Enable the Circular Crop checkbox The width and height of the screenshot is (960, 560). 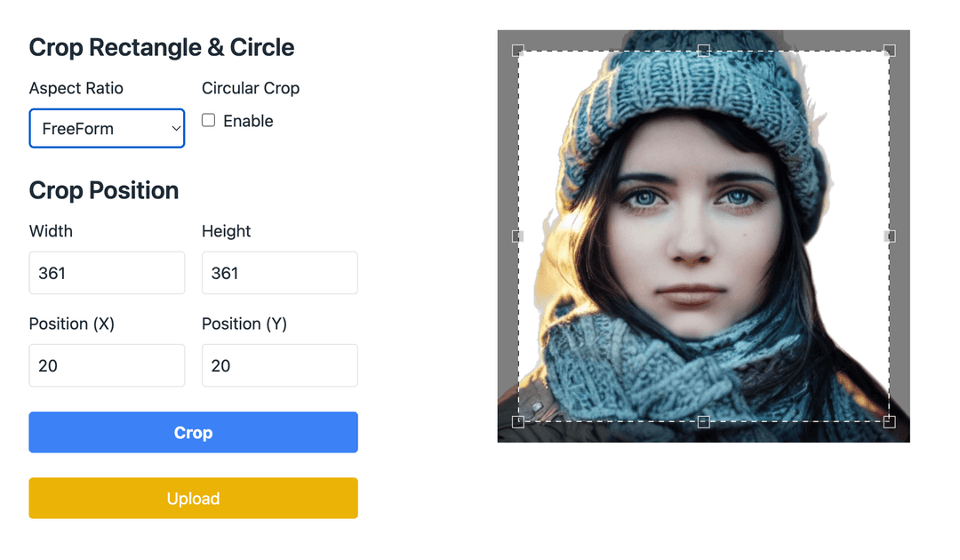[206, 121]
